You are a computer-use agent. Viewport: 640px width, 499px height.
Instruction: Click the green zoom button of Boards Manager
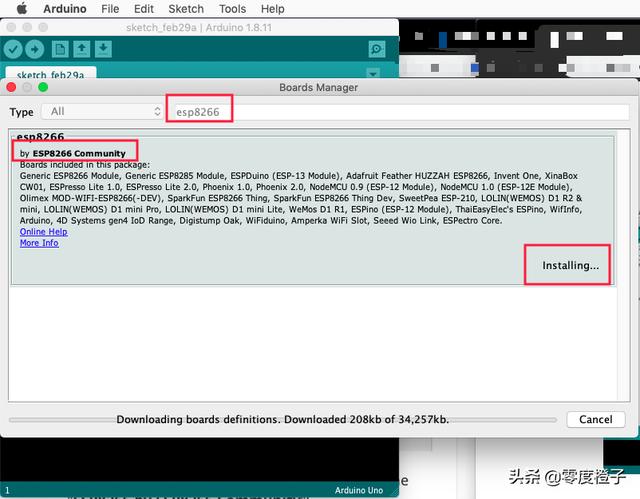43,87
